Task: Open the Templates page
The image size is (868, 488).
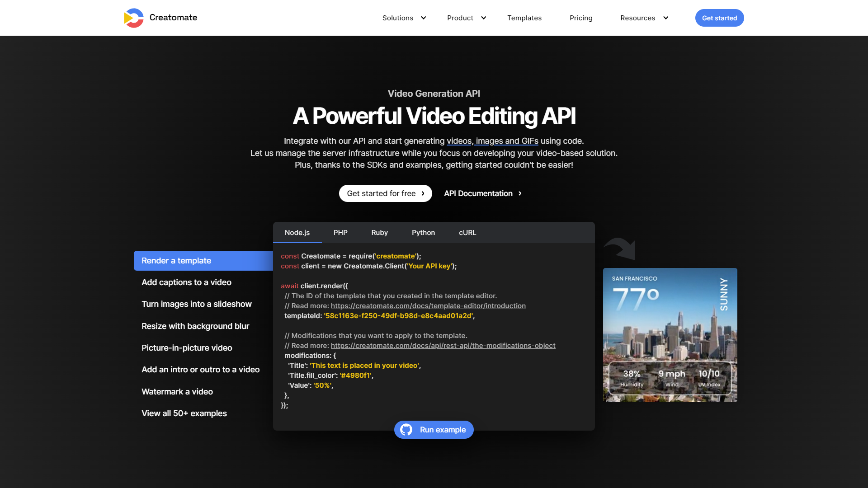Action: [x=524, y=18]
